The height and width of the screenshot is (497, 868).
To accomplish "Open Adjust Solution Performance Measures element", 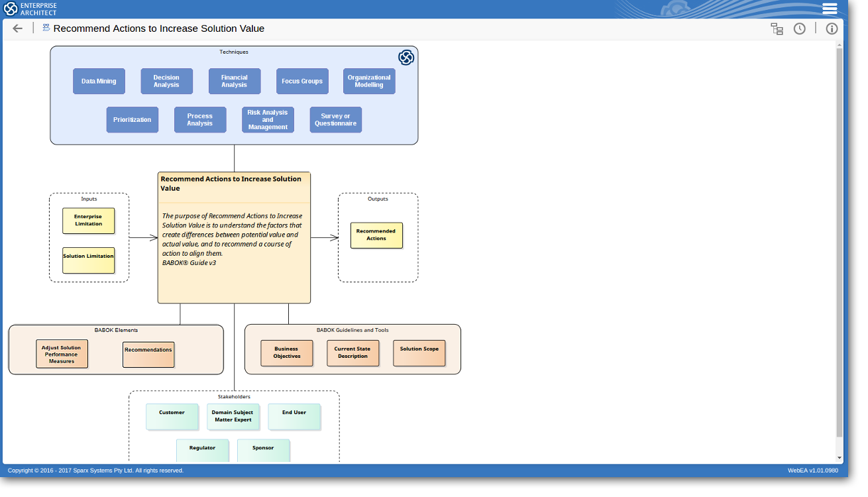I will coord(62,354).
